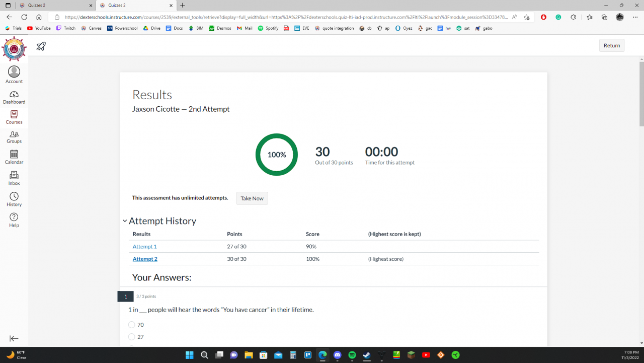Open Spotify from the Windows taskbar
Screen dimensions: 644x363
352,355
